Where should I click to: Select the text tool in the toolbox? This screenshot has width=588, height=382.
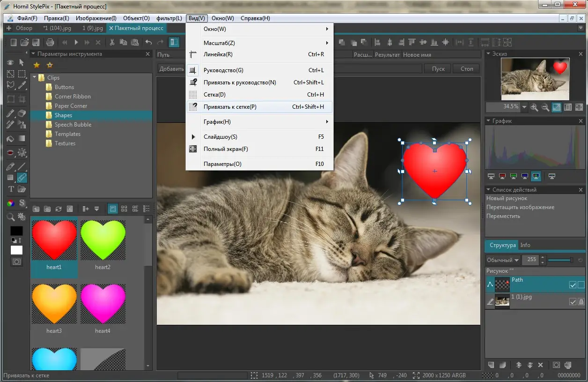pyautogui.click(x=11, y=189)
